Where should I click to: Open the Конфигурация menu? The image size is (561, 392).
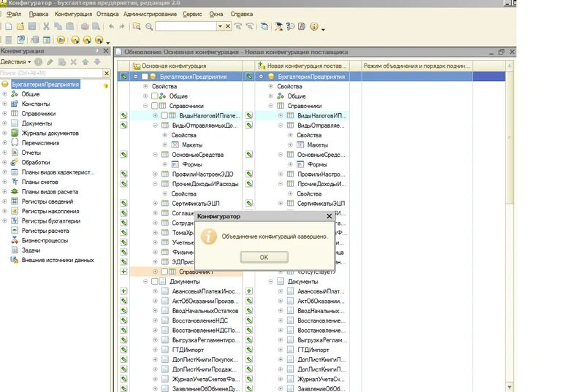[x=73, y=14]
